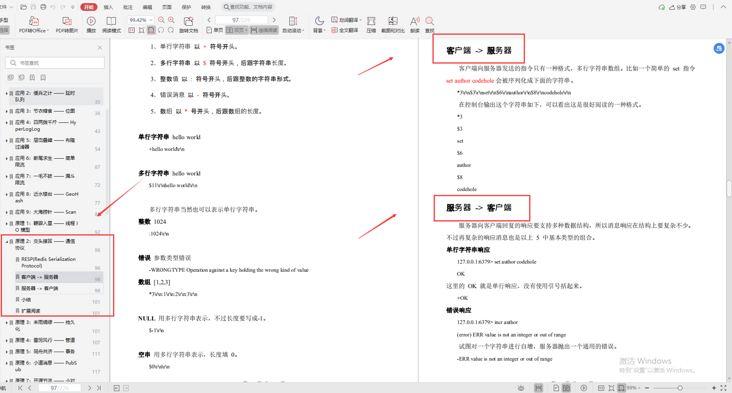Open the PDF转图片 tool

click(x=67, y=25)
